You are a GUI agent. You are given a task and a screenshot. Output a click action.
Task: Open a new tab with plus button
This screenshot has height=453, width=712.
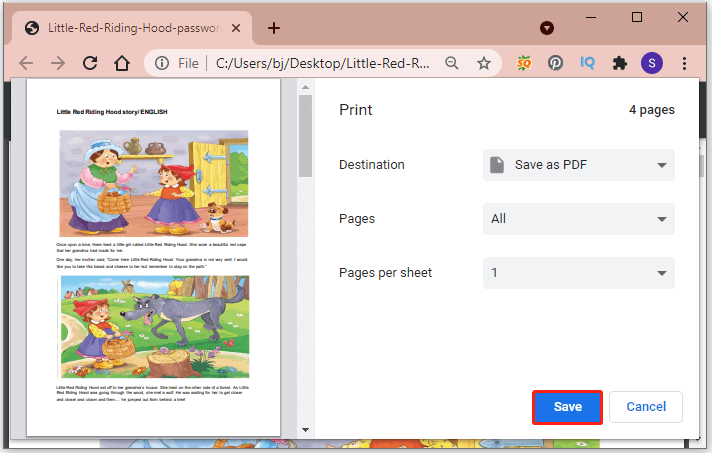point(274,28)
